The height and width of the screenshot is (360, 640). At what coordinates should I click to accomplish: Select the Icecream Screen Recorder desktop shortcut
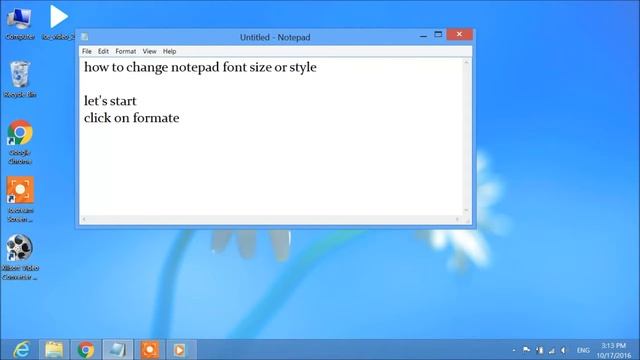point(20,200)
